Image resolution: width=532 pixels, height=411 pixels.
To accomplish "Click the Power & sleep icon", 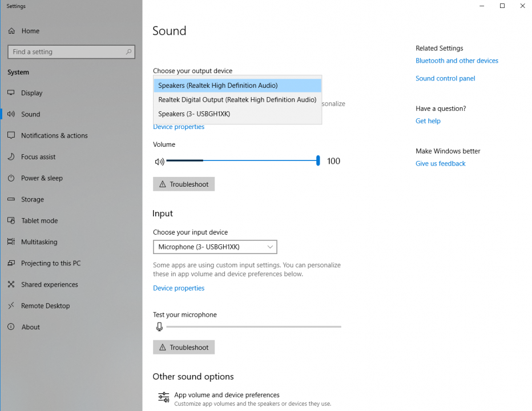I will [x=11, y=178].
